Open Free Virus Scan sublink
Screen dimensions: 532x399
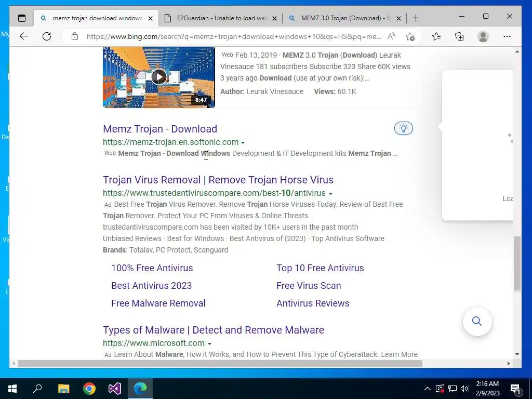click(309, 285)
